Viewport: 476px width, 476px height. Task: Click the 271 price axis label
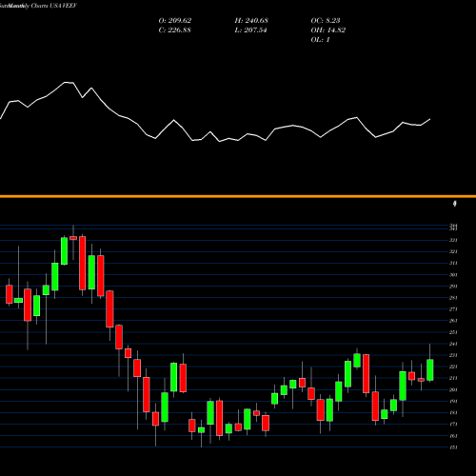[x=453, y=309]
